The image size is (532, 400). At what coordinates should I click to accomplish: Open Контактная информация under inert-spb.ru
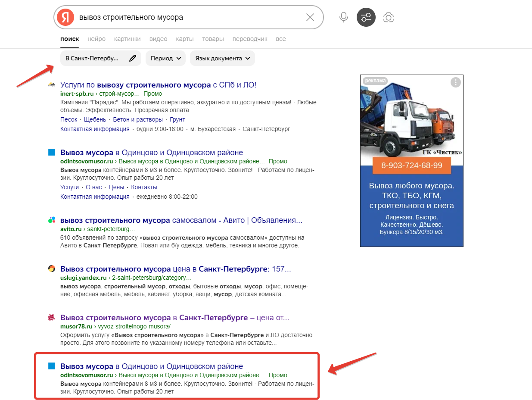[x=95, y=129]
